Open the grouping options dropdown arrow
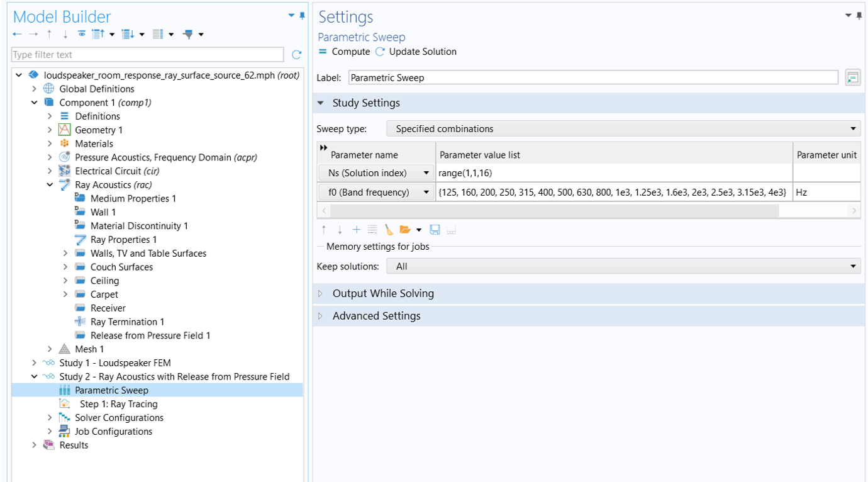Viewport: 868px width, 482px height. [171, 35]
